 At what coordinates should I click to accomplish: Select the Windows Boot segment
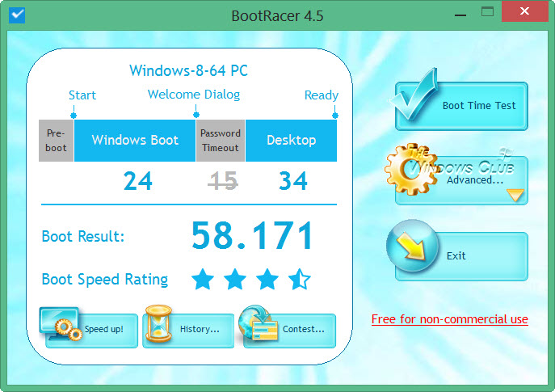click(135, 141)
